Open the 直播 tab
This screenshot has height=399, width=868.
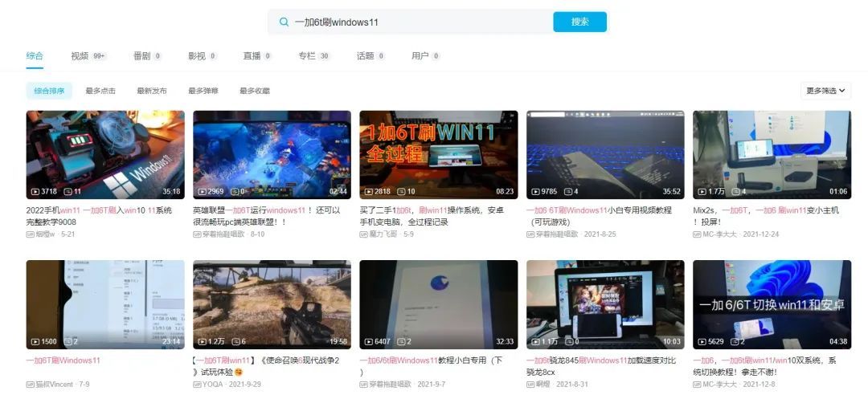click(257, 56)
